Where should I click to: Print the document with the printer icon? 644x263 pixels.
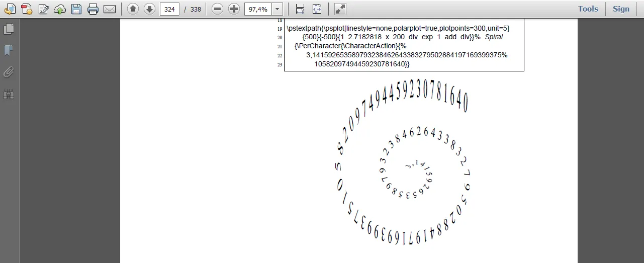[93, 9]
